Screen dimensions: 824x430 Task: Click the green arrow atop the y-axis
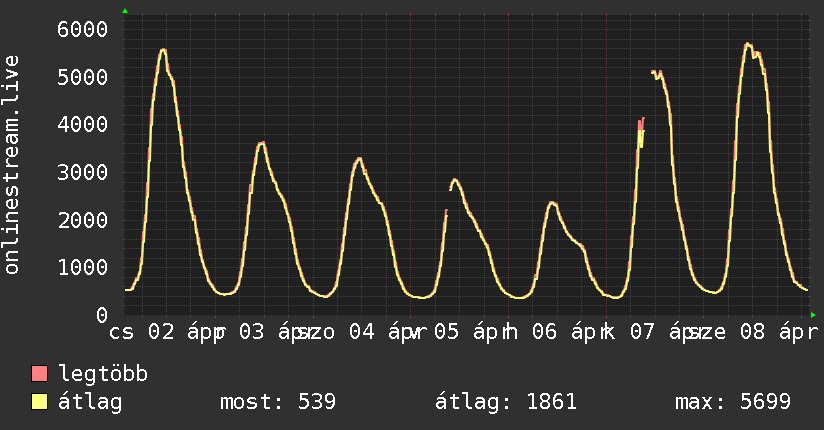pyautogui.click(x=125, y=11)
